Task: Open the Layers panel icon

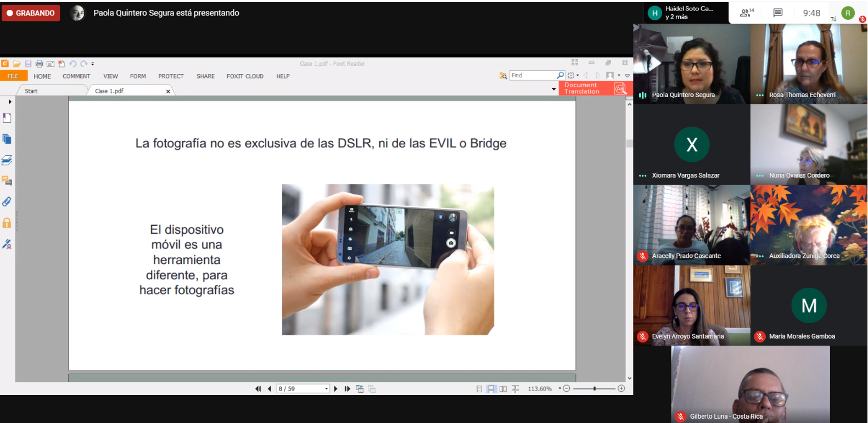Action: [7, 160]
